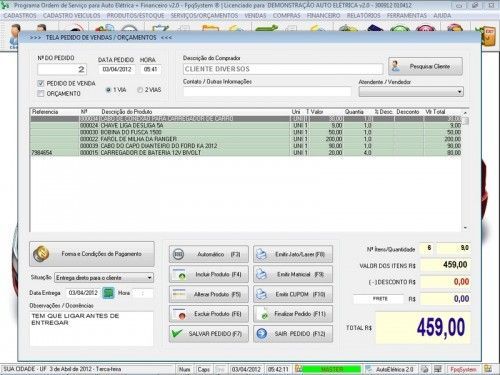
Task: Click the Descrição do Produto column header
Action: click(x=127, y=112)
